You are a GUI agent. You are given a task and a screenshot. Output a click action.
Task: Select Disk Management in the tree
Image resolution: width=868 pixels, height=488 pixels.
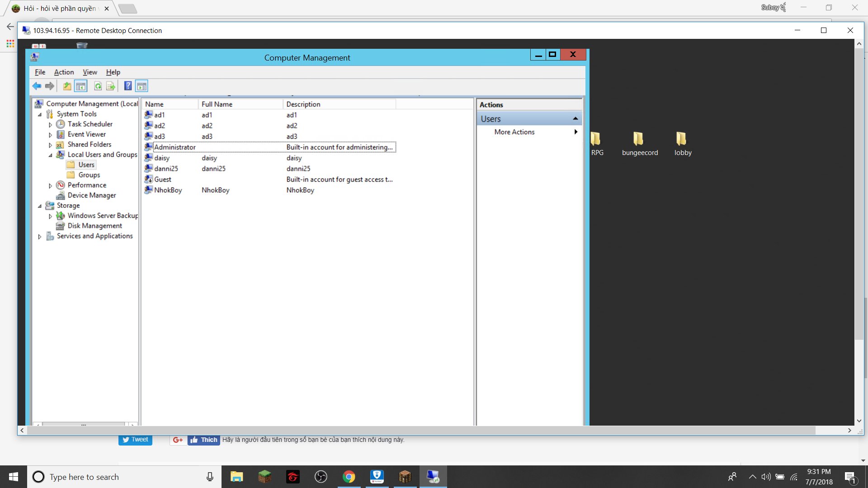pyautogui.click(x=94, y=226)
